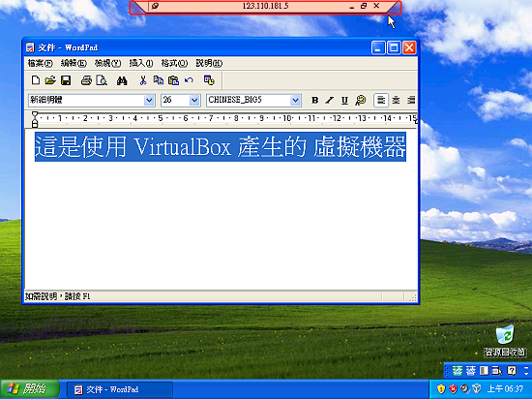Print the document from the toolbar

pos(86,80)
